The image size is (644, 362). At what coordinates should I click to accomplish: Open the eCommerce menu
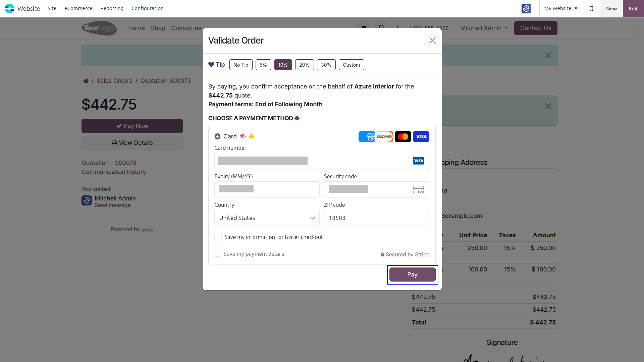[x=78, y=8]
